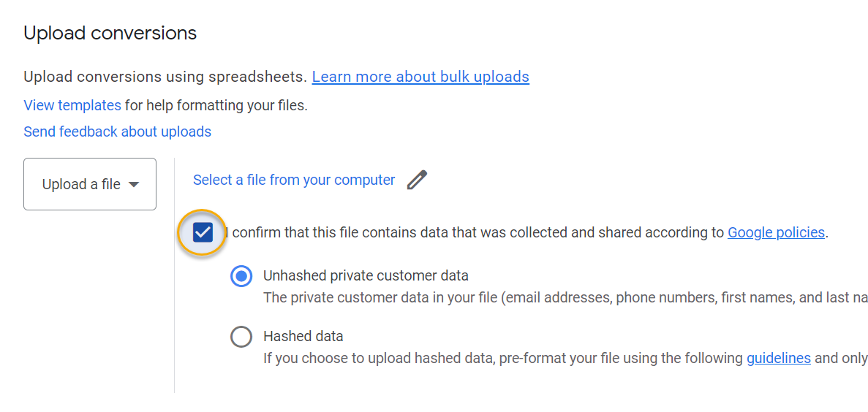The height and width of the screenshot is (412, 868).
Task: Click the arrow on the Upload a file dropdown
Action: coord(134,185)
